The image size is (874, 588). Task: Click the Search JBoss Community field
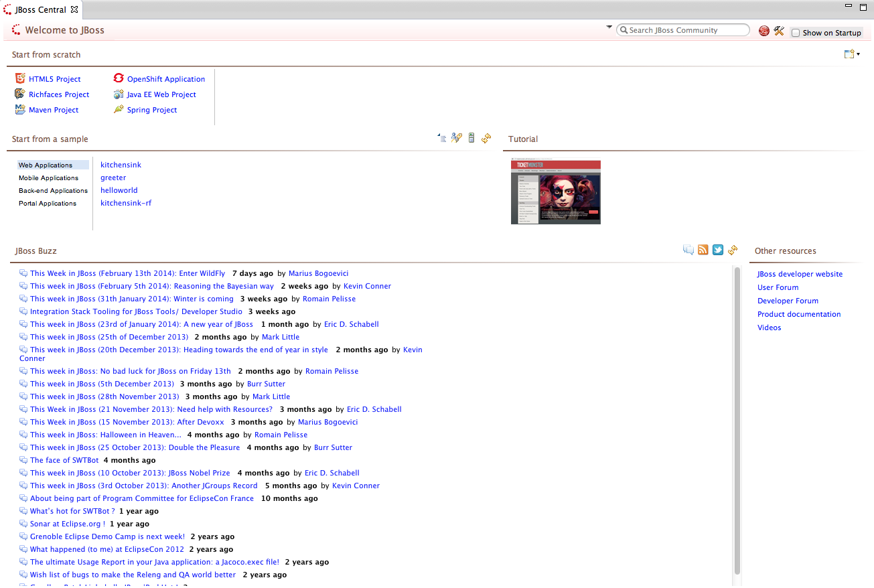[682, 30]
